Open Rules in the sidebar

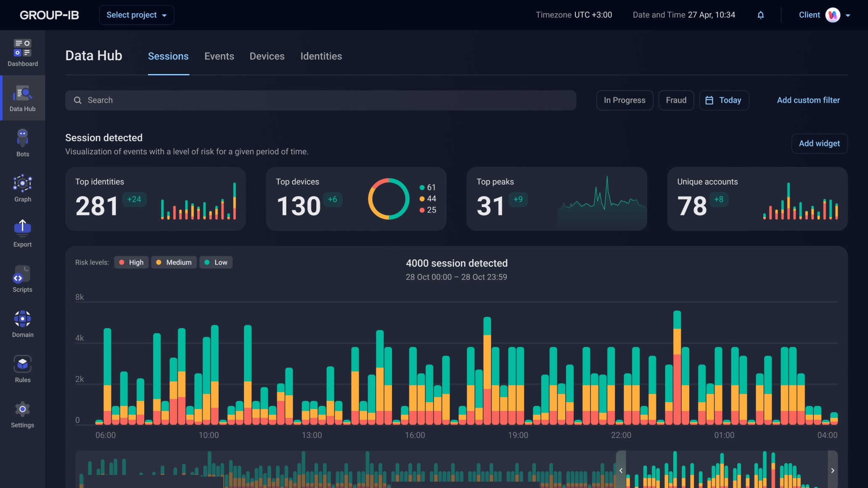[22, 369]
